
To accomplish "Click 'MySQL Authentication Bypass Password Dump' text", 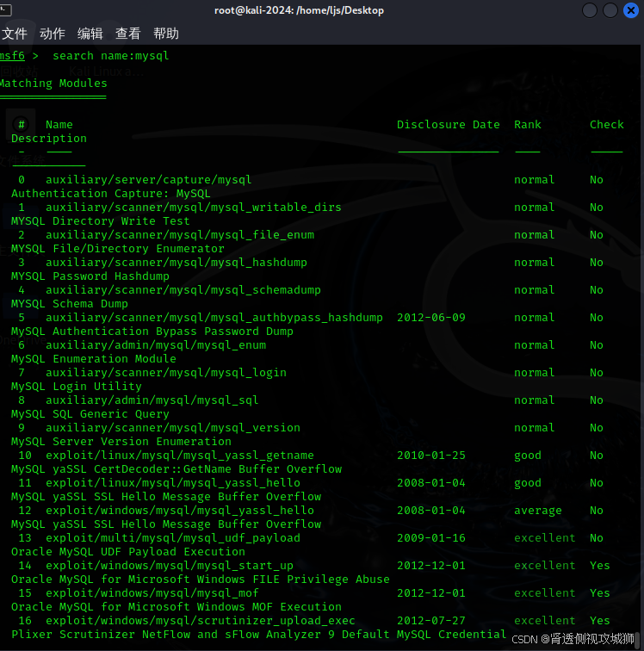I will (x=152, y=332).
